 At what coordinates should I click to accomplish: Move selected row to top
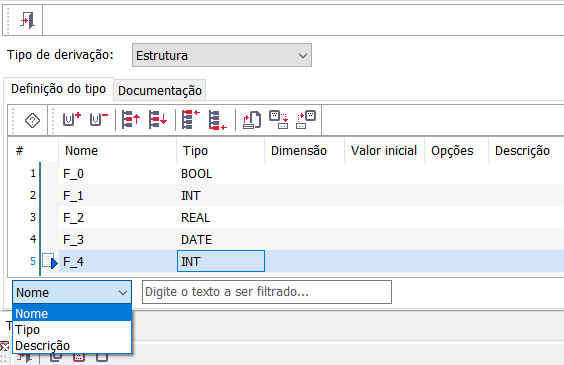pyautogui.click(x=191, y=119)
